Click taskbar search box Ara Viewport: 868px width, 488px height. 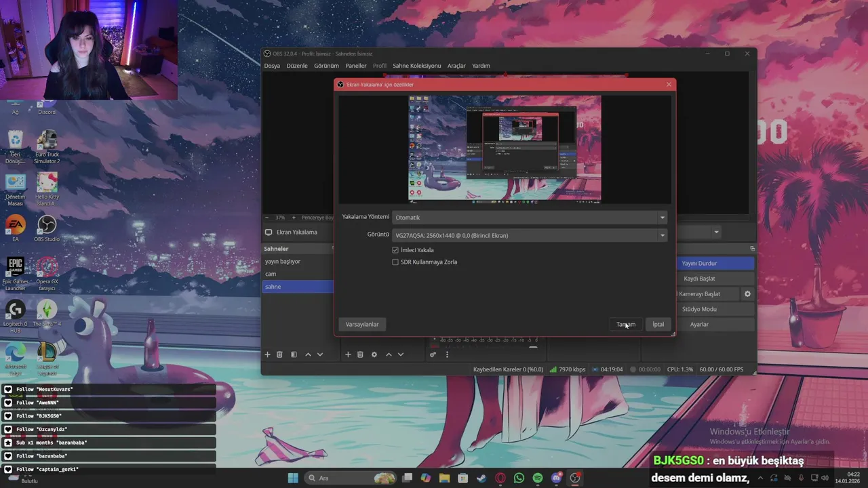(349, 478)
